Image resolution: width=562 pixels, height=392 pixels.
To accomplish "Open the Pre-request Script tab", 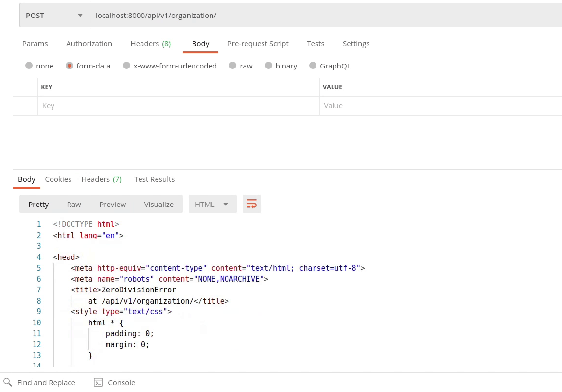I will pyautogui.click(x=258, y=44).
